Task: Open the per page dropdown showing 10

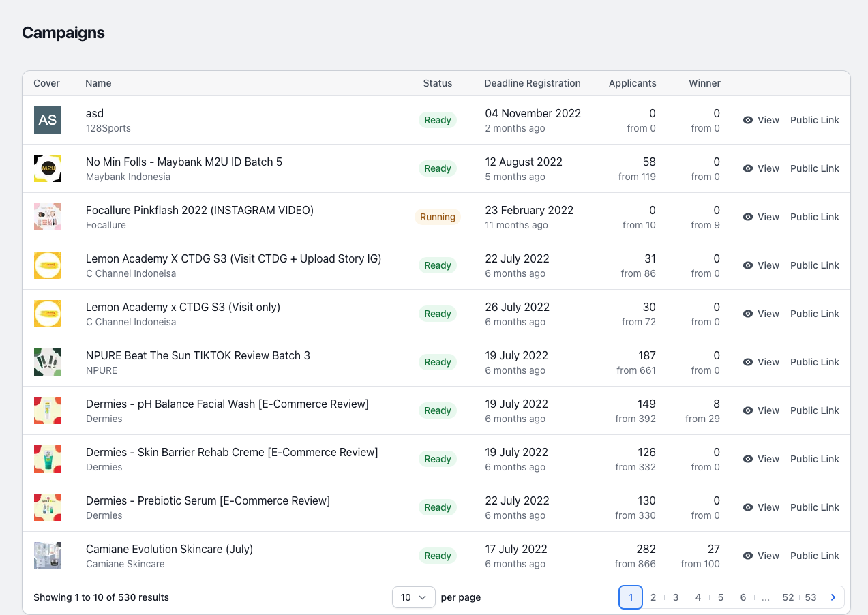Action: coord(414,597)
